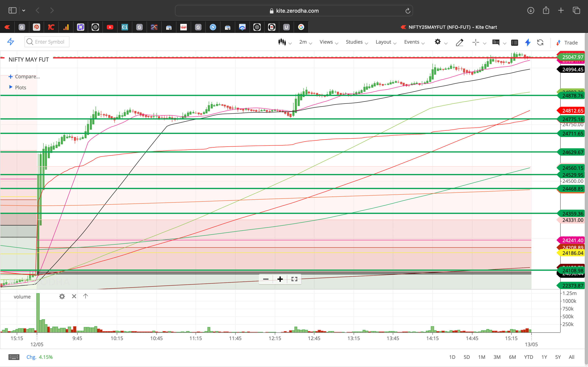Viewport: 588px width, 367px height.
Task: Toggle the crosshair cursor tool
Action: (475, 42)
